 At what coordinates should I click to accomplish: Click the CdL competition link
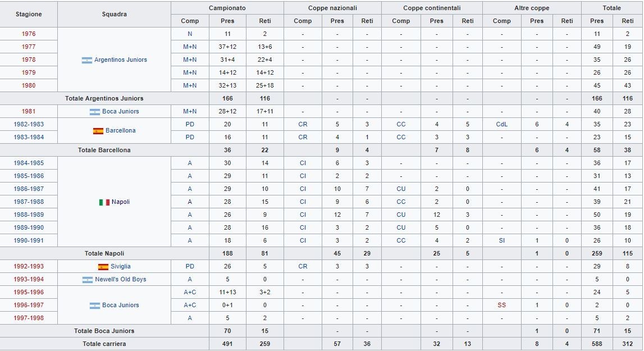[501, 125]
